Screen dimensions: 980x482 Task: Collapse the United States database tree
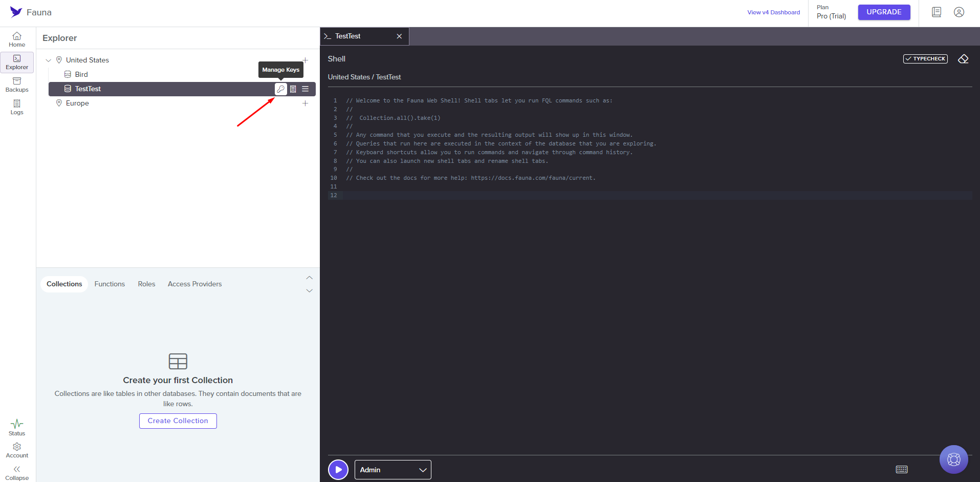(x=48, y=60)
